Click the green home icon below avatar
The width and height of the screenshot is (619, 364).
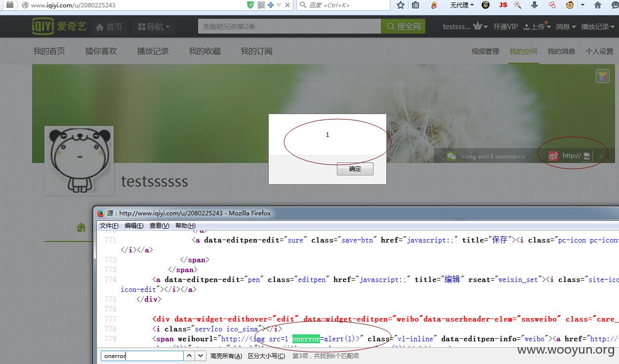[x=81, y=227]
